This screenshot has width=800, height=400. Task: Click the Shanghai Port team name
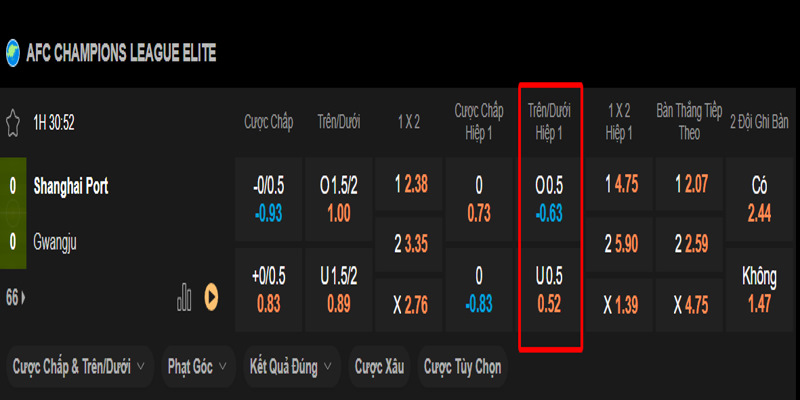[x=71, y=187]
